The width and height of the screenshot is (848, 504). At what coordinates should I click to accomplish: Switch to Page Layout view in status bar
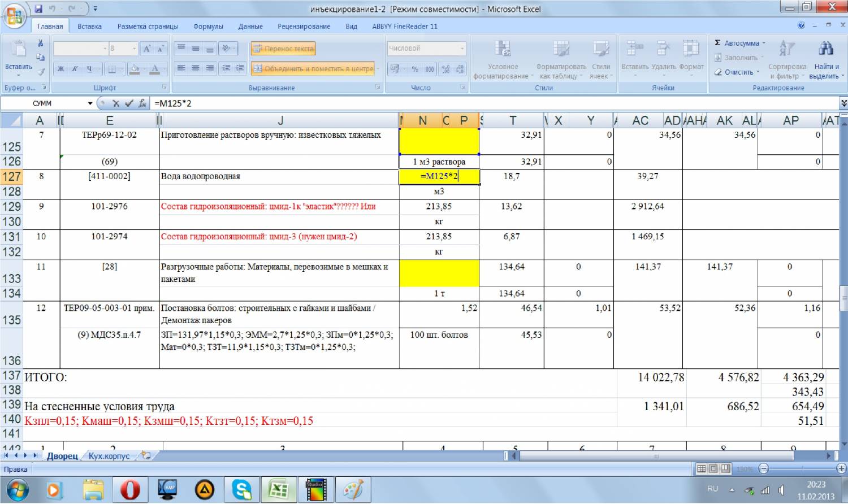pyautogui.click(x=713, y=469)
